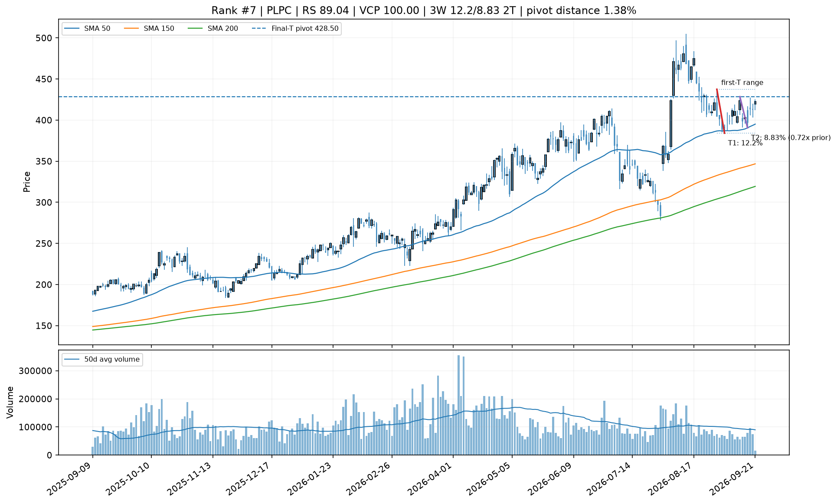Click the Final-T pivot 428.50 legend entry
The image size is (837, 504).
pos(295,29)
